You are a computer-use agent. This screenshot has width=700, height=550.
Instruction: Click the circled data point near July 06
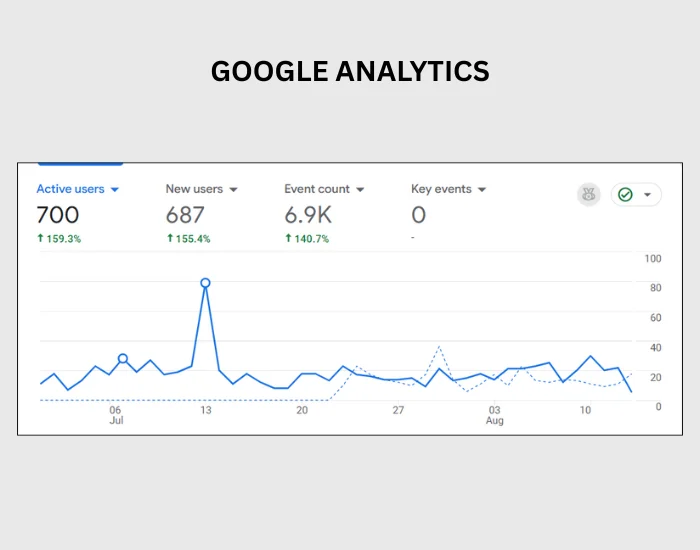pos(123,358)
